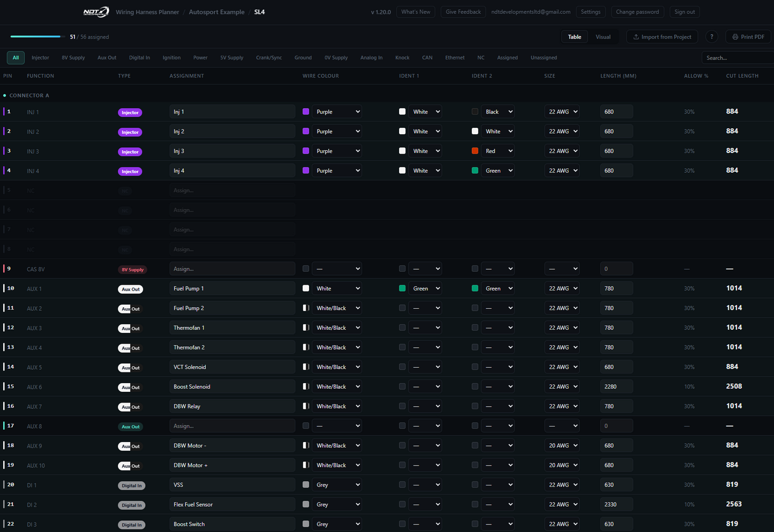Toggle the empty Ident 1 swatch for Thermofan 1

[402, 328]
